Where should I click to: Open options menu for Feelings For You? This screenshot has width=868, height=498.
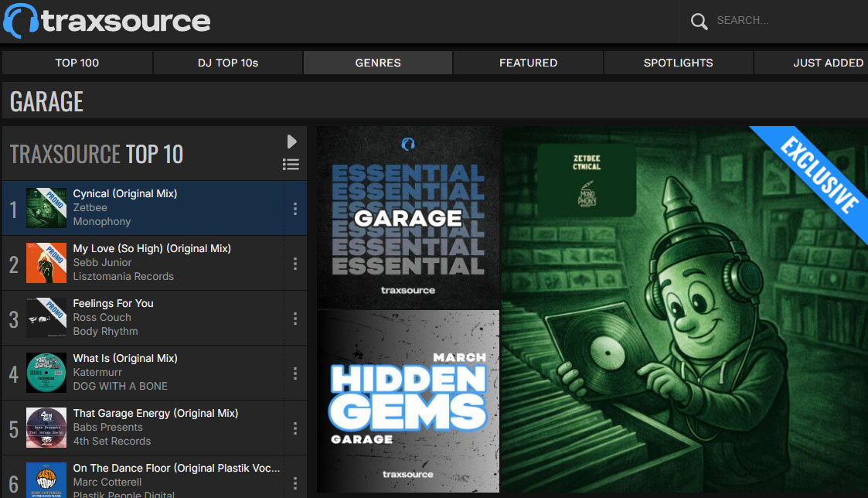click(294, 318)
